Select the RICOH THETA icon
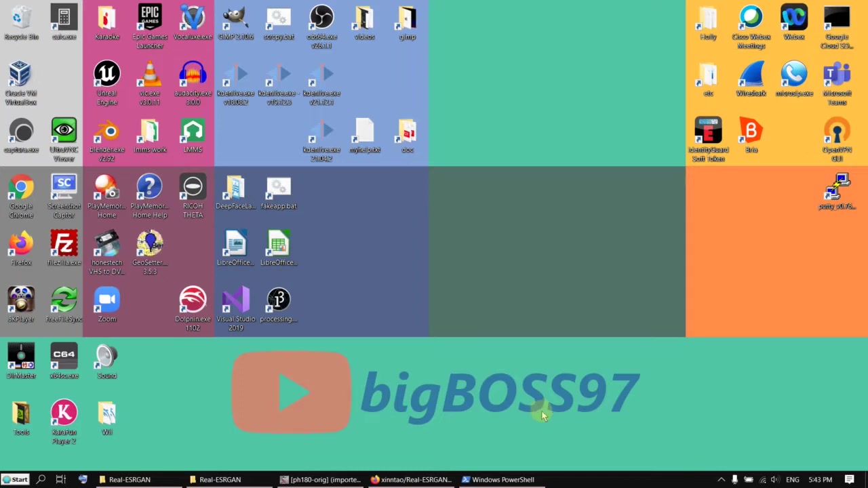The image size is (868, 488). tap(193, 197)
